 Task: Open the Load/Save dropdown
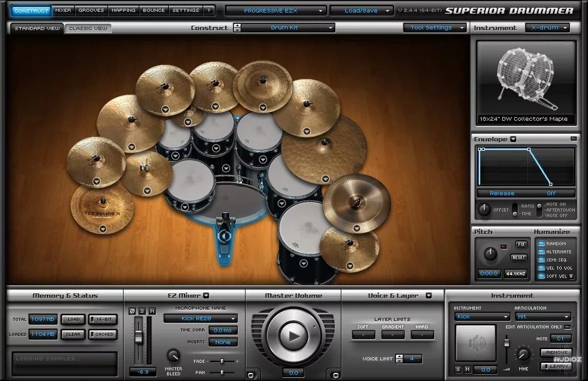click(362, 11)
